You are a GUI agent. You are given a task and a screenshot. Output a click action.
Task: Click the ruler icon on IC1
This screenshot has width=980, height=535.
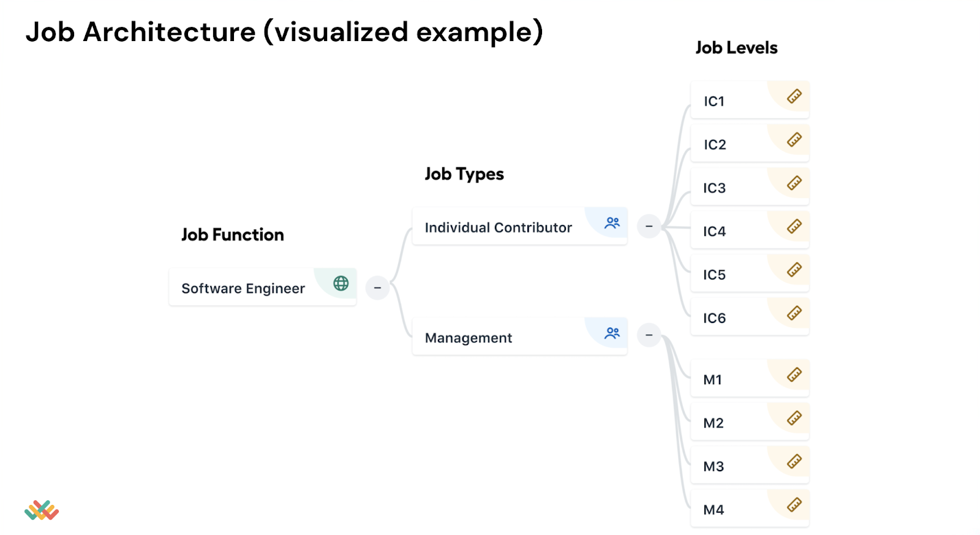pos(794,96)
